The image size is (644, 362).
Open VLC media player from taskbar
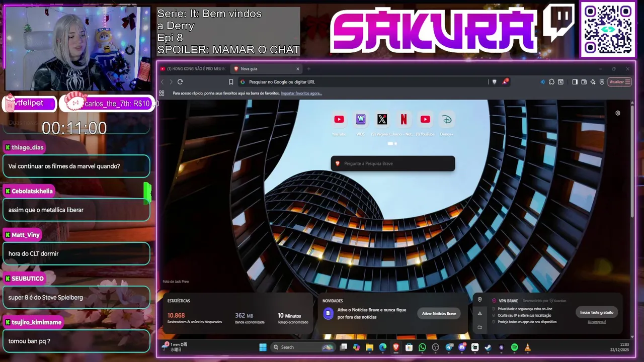(x=527, y=347)
